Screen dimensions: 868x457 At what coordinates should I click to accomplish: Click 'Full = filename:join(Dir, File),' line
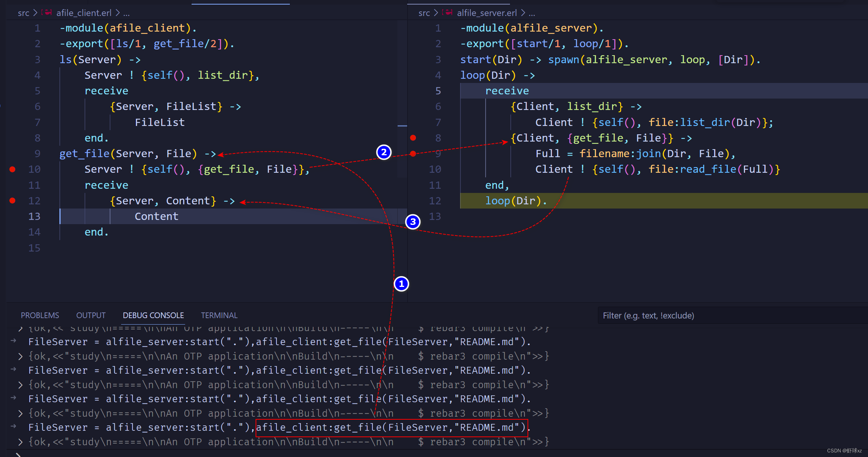pyautogui.click(x=635, y=154)
